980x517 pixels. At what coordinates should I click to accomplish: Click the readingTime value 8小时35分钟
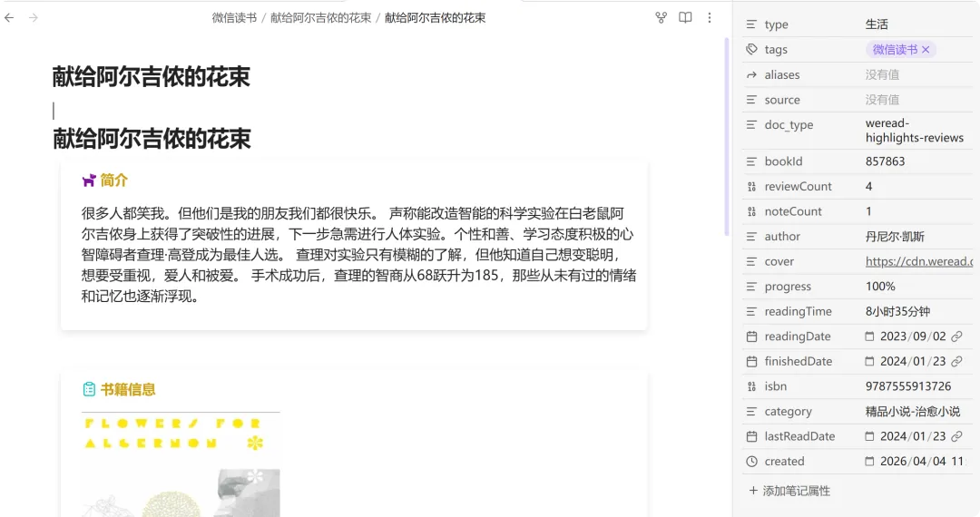point(897,312)
